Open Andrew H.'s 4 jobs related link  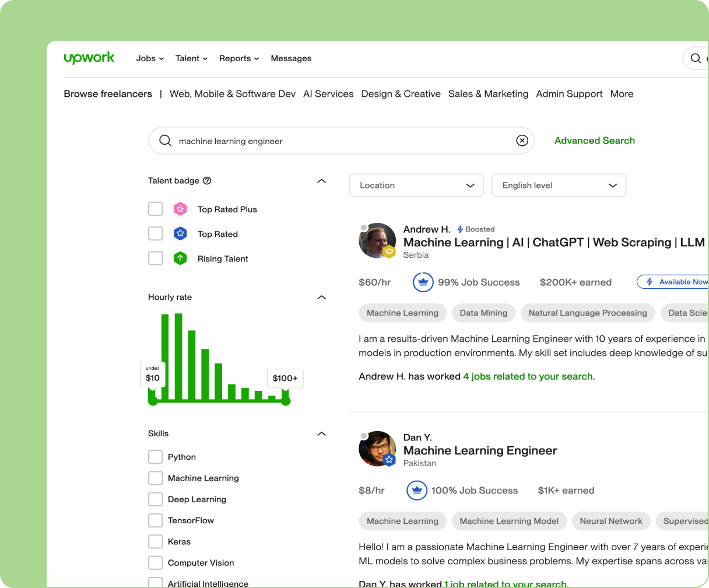tap(529, 377)
